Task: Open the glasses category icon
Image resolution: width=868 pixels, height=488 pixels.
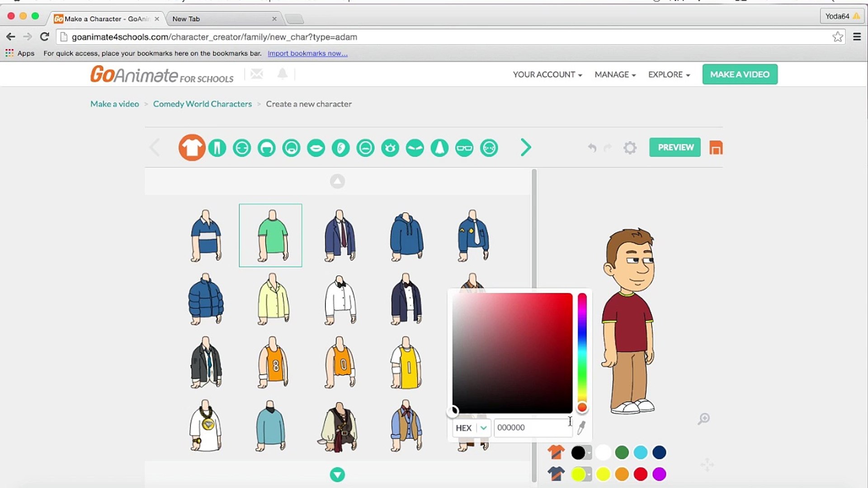Action: 464,148
